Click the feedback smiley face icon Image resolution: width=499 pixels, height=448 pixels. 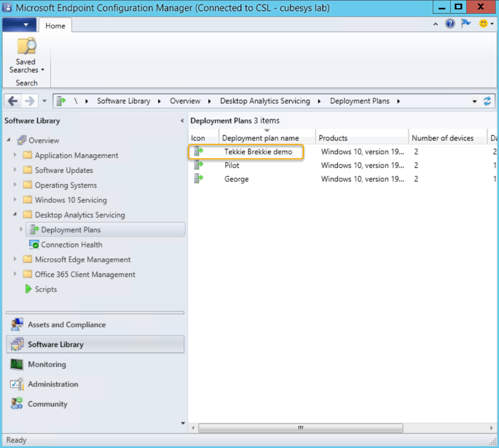483,23
